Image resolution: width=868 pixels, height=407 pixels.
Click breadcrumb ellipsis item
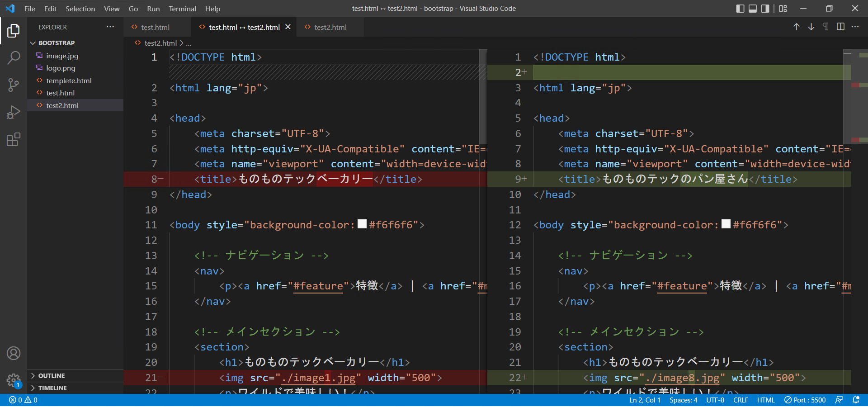[189, 43]
